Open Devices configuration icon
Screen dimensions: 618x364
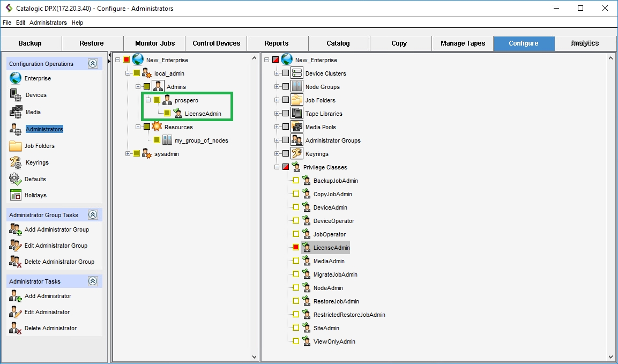point(16,95)
